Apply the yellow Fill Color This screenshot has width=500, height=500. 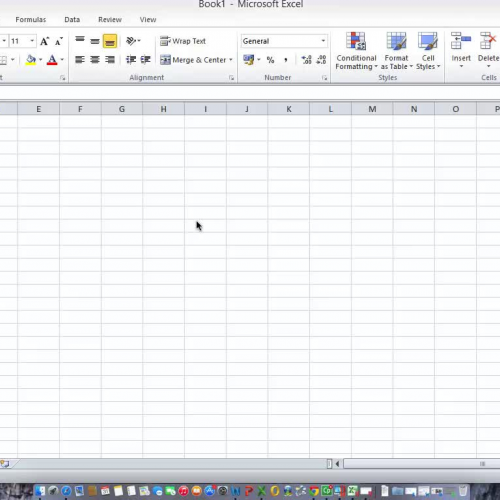(31, 60)
